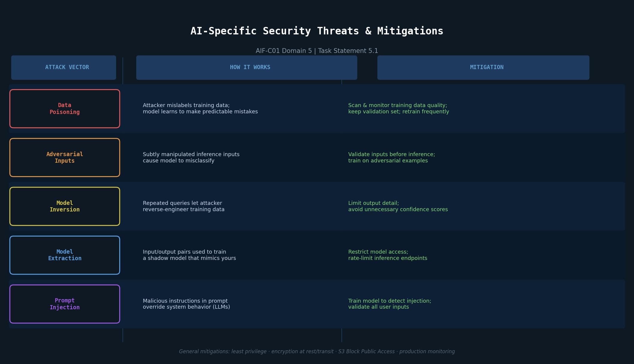Click 'Attacker mislabels training data' description
This screenshot has width=634, height=364.
pyautogui.click(x=200, y=108)
